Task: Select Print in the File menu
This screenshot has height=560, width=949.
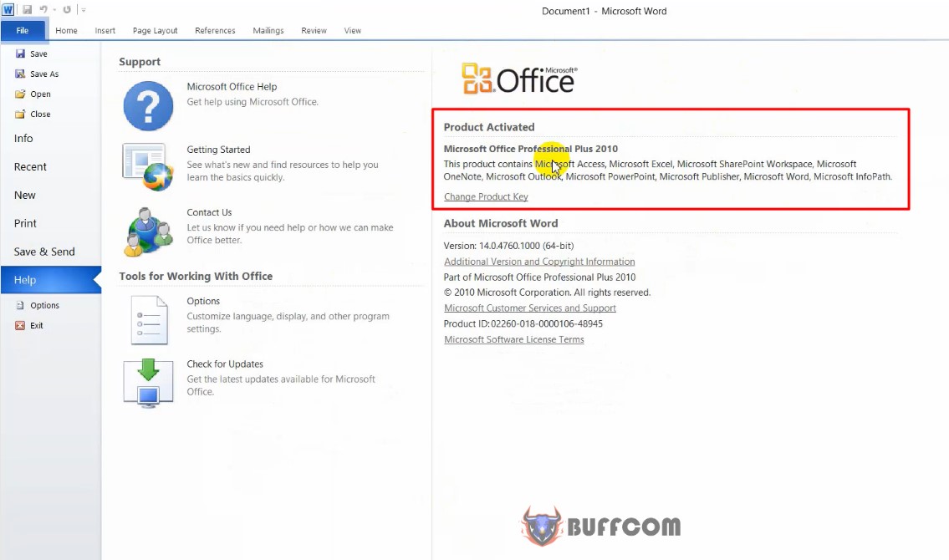Action: coord(51,223)
